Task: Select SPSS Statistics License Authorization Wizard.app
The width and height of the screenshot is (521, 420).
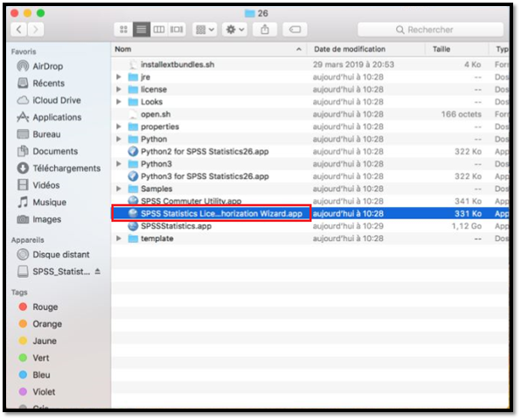Action: [310, 213]
